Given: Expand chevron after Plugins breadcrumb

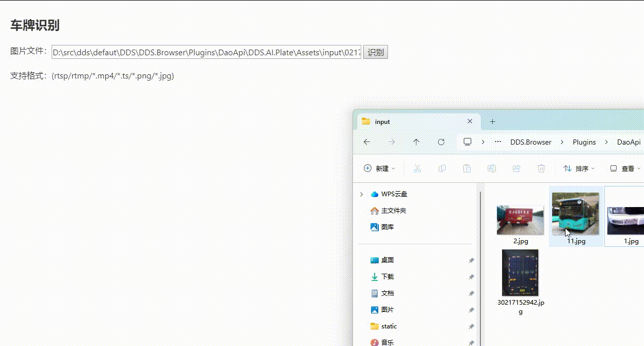Looking at the screenshot, I should [x=606, y=142].
